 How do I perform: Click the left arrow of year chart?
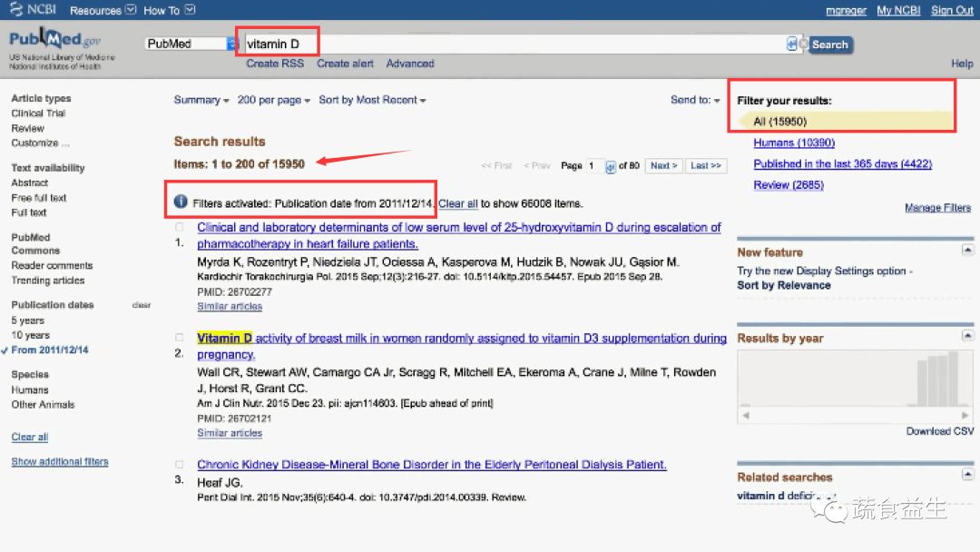746,415
